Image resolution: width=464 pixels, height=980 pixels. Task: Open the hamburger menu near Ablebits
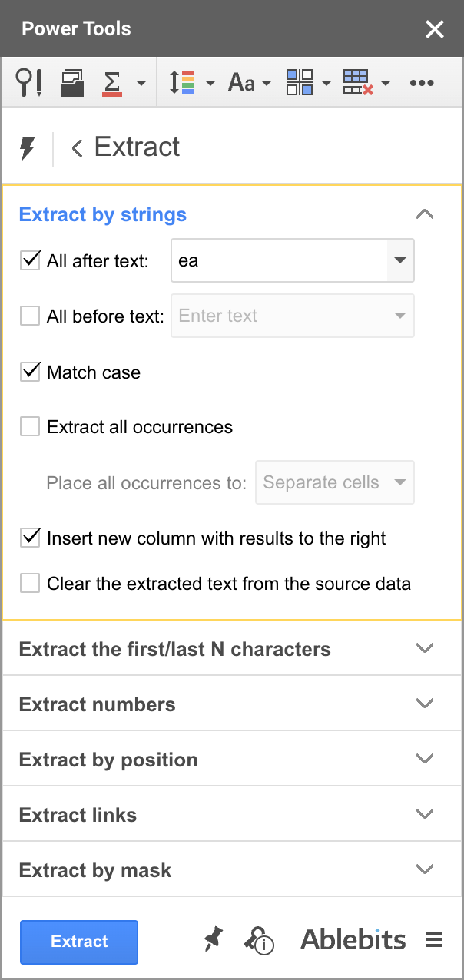click(x=434, y=939)
